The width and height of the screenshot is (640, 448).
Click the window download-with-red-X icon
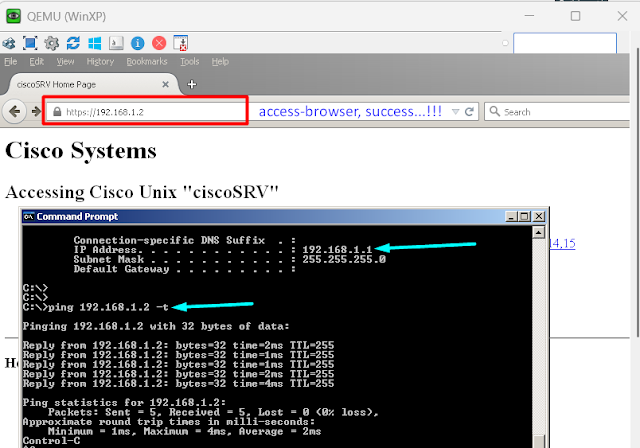click(181, 43)
